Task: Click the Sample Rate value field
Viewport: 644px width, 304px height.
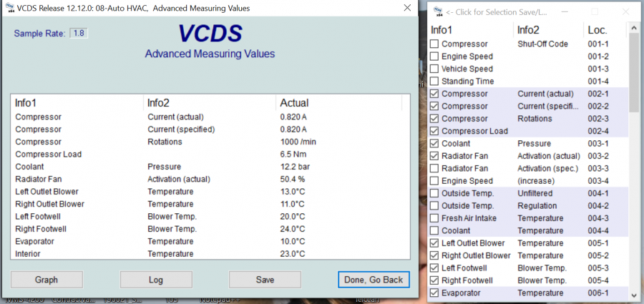Action: click(x=79, y=34)
